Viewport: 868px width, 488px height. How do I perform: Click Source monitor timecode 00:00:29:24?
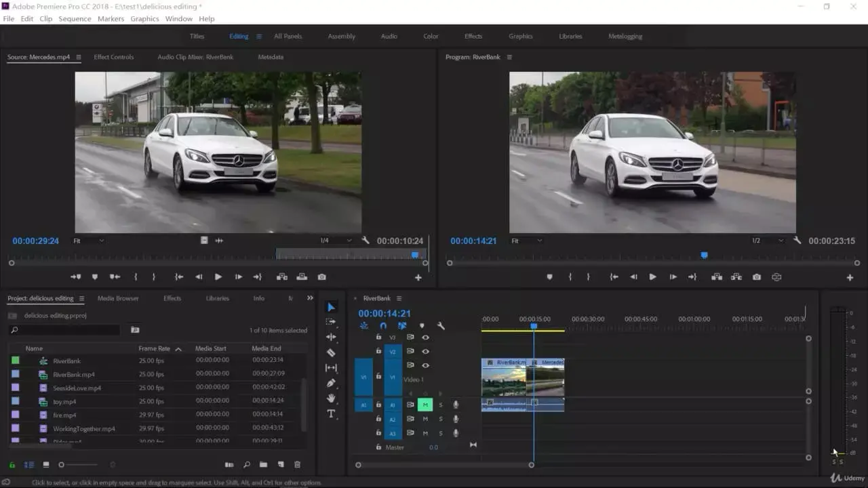click(35, 241)
